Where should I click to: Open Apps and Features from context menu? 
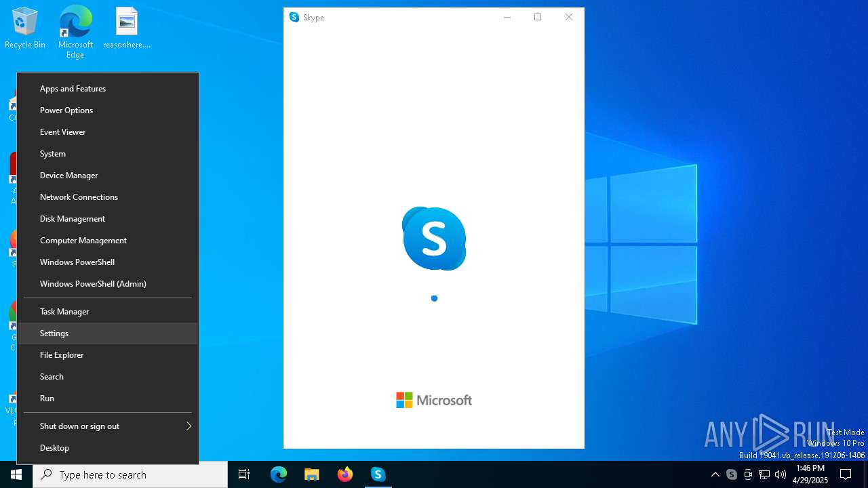click(x=108, y=89)
